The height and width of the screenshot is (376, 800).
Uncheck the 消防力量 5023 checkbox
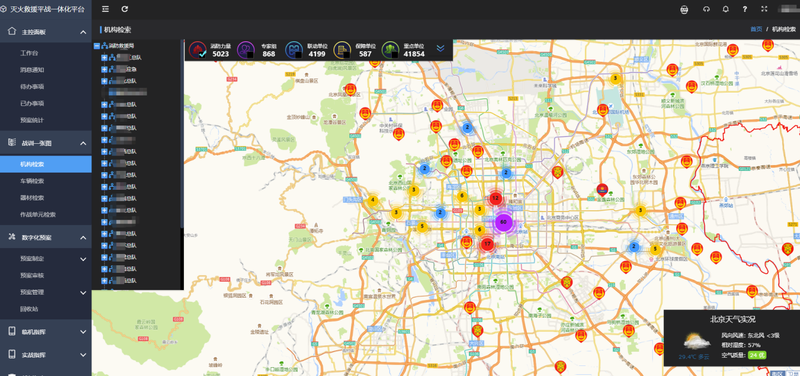pos(203,54)
